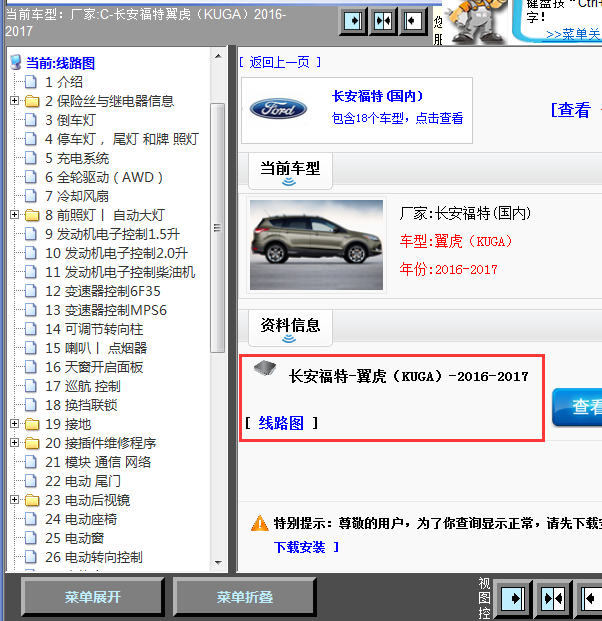Click the warning triangle icon near 特别提示
The image size is (602, 621).
tap(260, 523)
